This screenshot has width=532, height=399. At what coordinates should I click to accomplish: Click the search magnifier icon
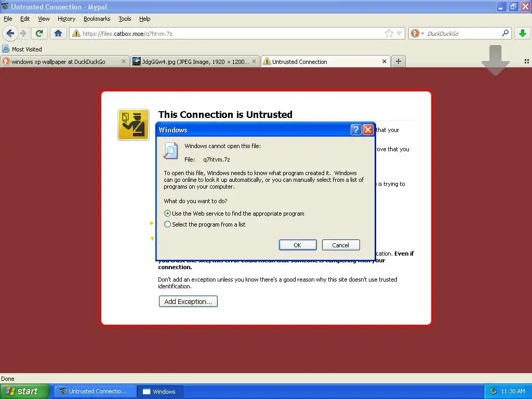[505, 33]
